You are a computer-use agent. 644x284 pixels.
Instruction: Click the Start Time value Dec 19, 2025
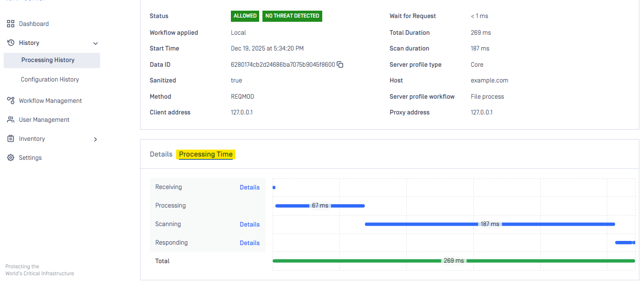(268, 48)
